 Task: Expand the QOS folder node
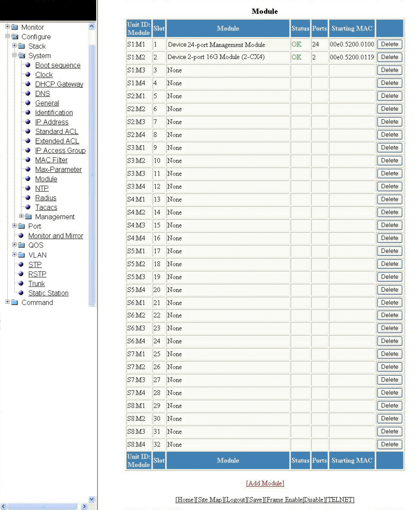coord(15,245)
